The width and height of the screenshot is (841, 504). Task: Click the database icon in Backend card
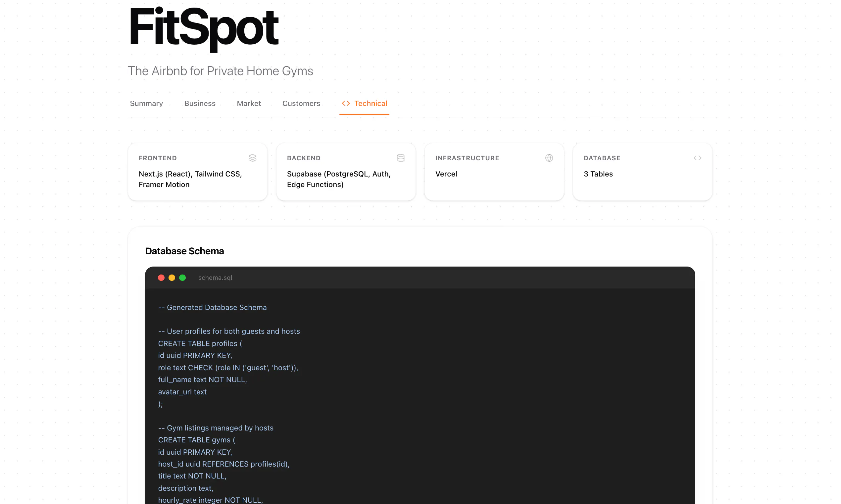pos(401,158)
